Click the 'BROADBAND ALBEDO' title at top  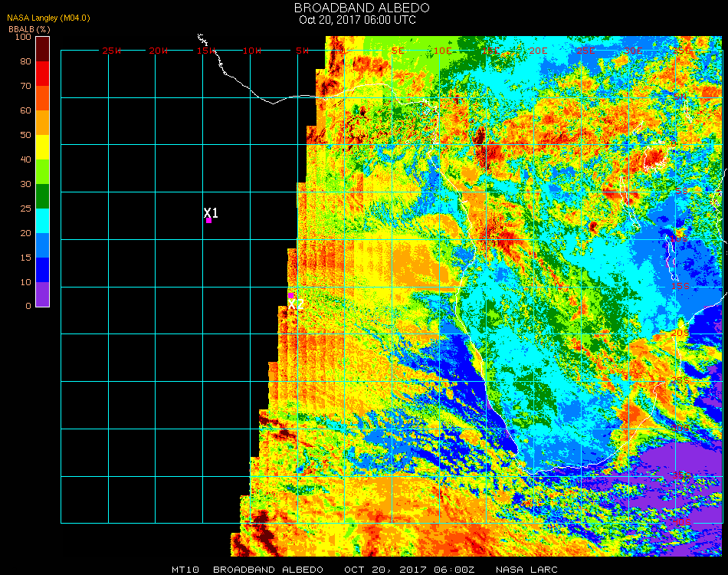(362, 8)
